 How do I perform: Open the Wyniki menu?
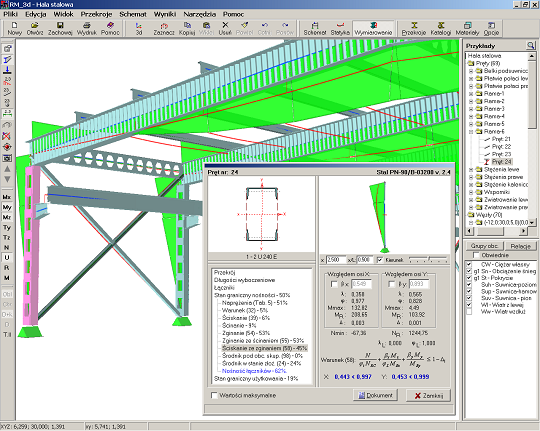coord(165,14)
